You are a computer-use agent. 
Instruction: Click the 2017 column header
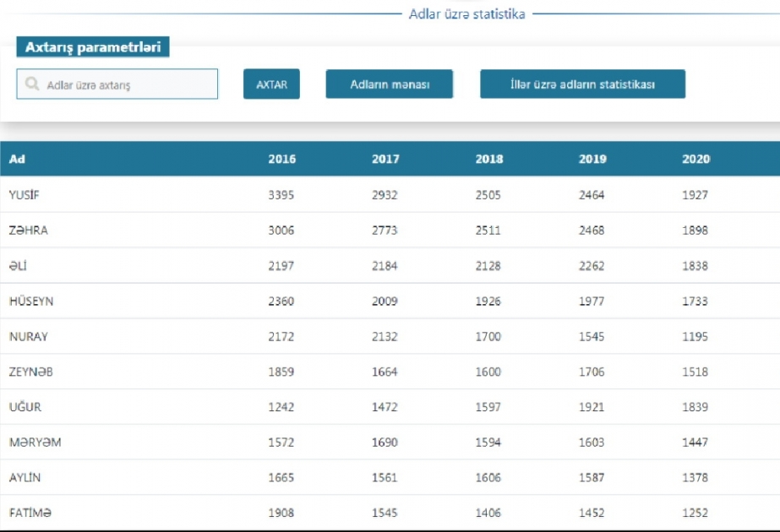click(x=385, y=159)
